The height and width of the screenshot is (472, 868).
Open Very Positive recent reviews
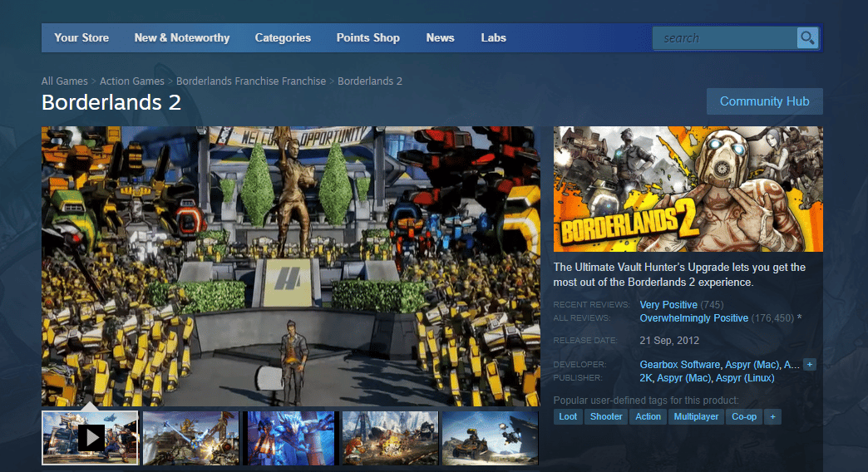668,304
